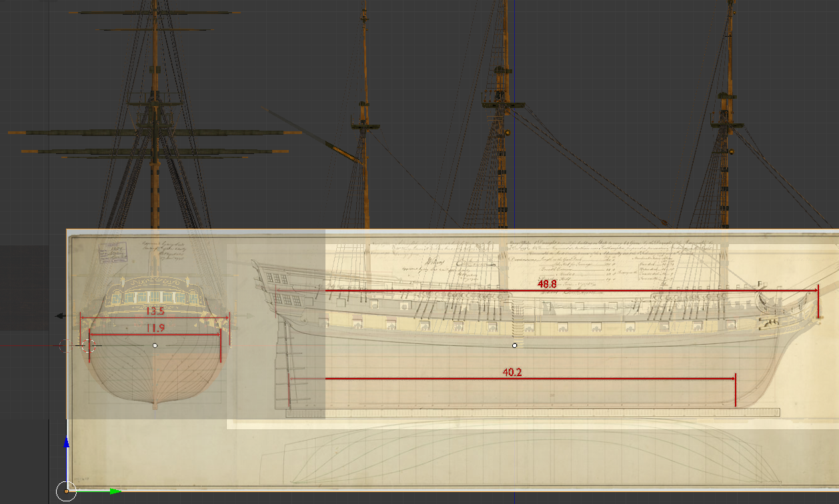Image resolution: width=839 pixels, height=504 pixels.
Task: Click the 48.8 measurement label
Action: (547, 284)
